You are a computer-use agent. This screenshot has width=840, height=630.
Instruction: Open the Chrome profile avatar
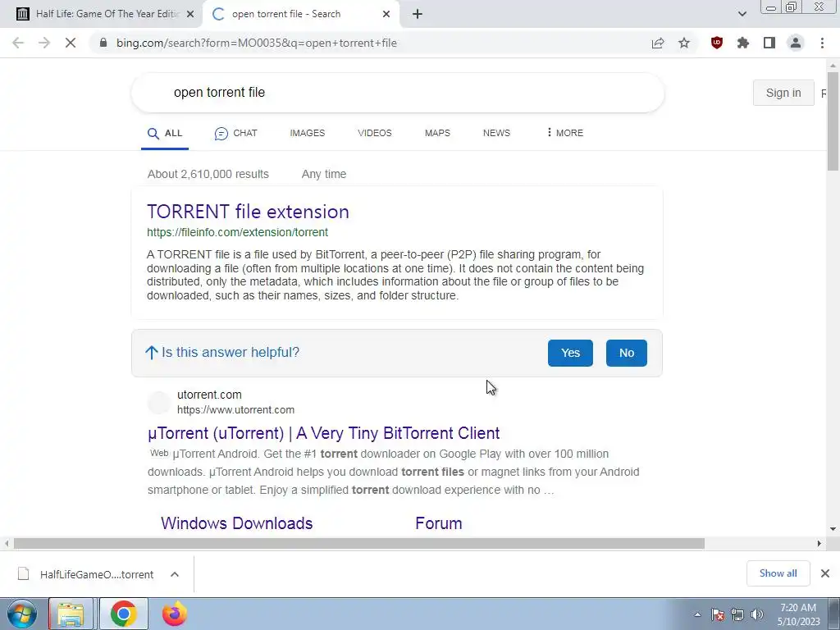[x=796, y=43]
